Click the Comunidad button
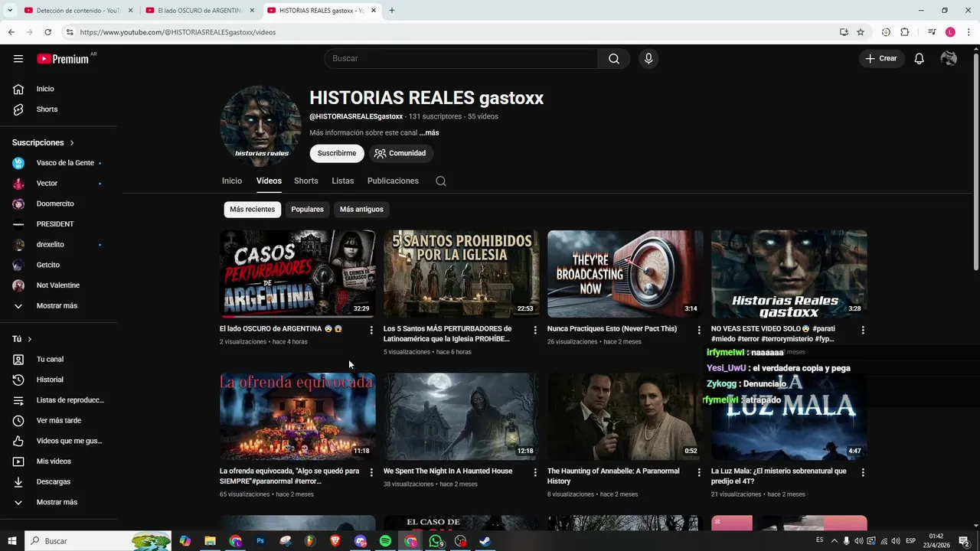Viewport: 980px width, 551px height. click(400, 153)
